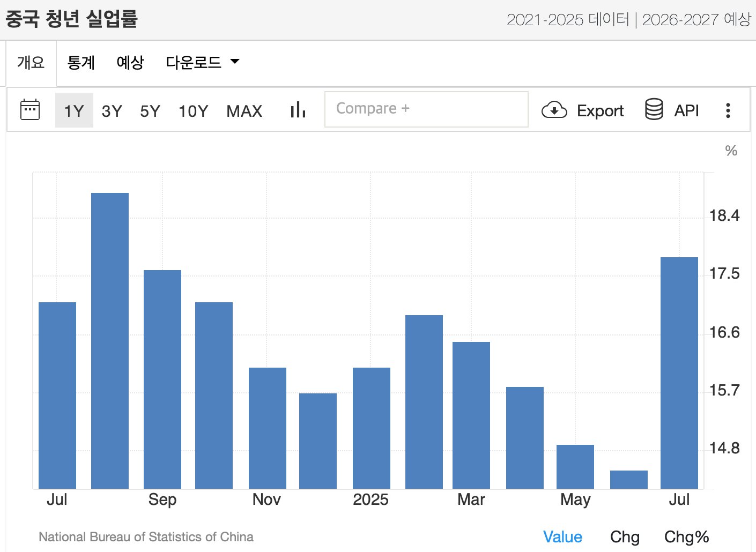Select the 1Y time range
The height and width of the screenshot is (552, 756).
pyautogui.click(x=74, y=111)
